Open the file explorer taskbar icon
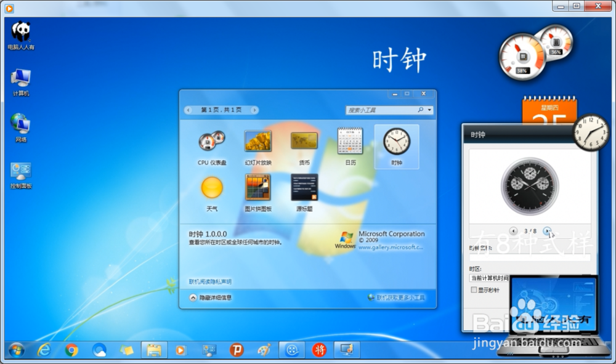Viewport: 616px width, 364px height. (x=154, y=350)
